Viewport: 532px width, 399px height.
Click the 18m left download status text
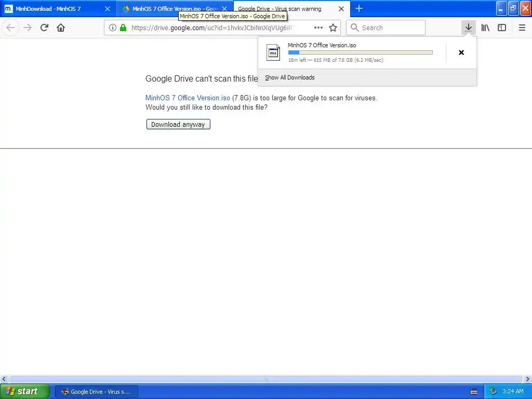(x=336, y=60)
